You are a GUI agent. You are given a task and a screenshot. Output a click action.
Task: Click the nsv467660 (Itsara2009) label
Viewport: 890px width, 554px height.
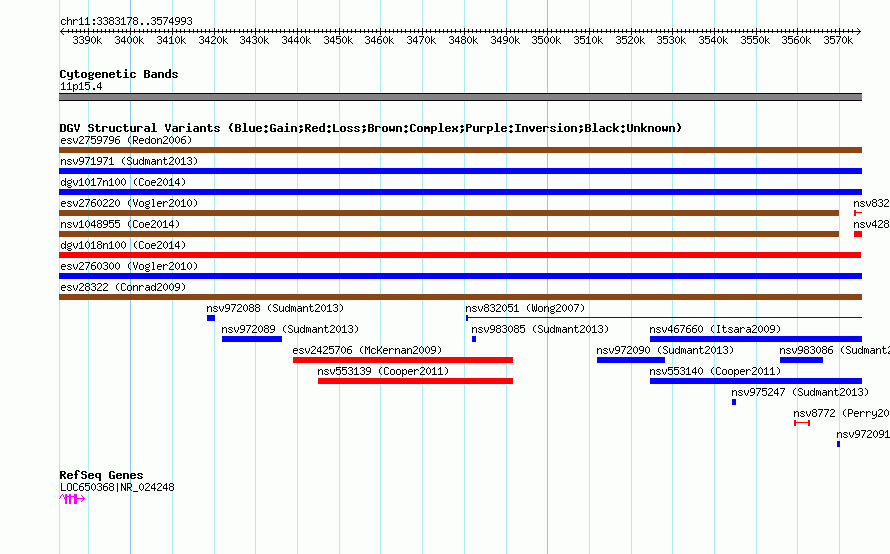(715, 329)
